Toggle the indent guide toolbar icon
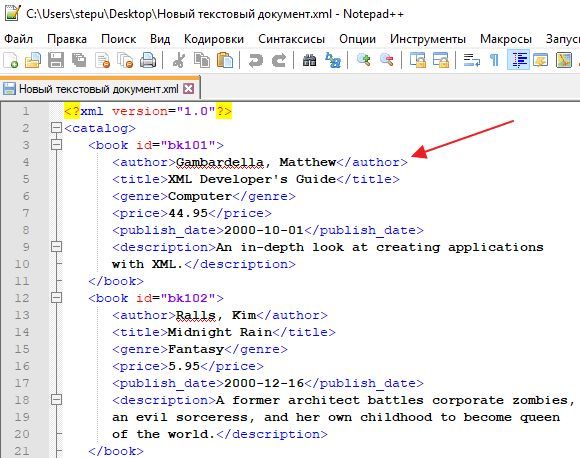This screenshot has width=580, height=458. [518, 60]
